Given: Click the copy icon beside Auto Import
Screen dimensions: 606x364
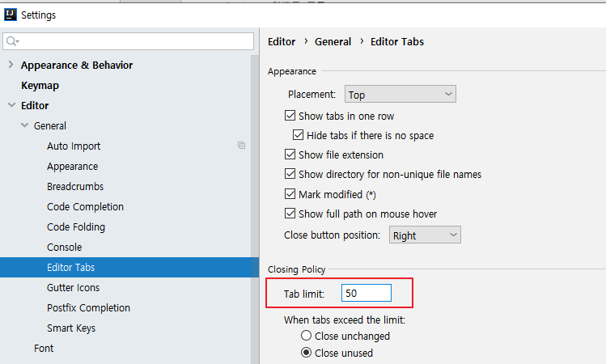Looking at the screenshot, I should coord(242,146).
